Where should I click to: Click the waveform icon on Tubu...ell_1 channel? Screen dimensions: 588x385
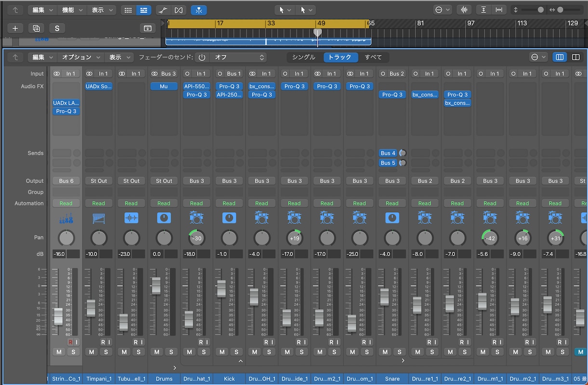pyautogui.click(x=131, y=218)
